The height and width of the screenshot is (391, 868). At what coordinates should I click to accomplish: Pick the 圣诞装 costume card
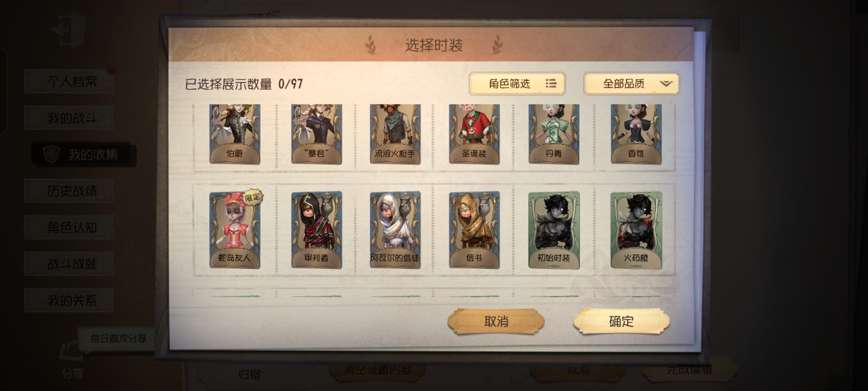(x=474, y=134)
